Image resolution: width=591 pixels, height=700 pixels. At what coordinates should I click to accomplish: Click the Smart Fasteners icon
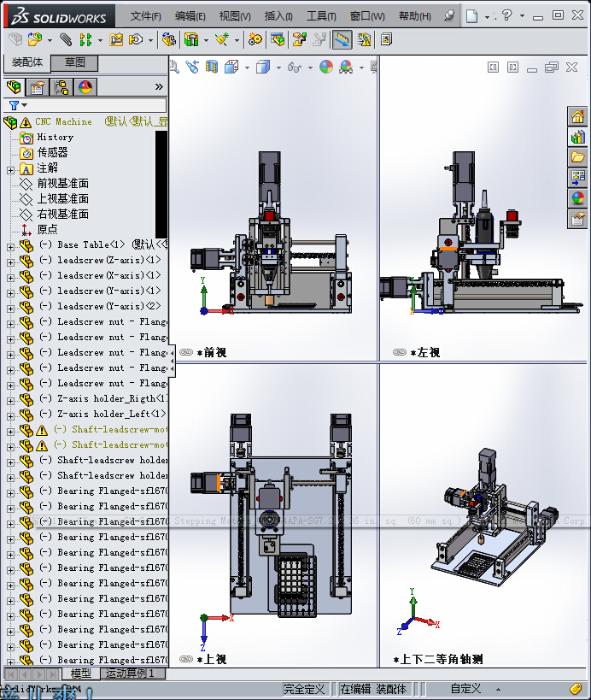[116, 39]
